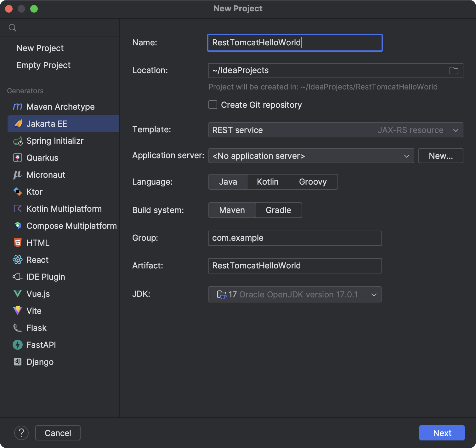Image resolution: width=476 pixels, height=448 pixels.
Task: Select Empty Project in the sidebar
Action: (x=43, y=65)
